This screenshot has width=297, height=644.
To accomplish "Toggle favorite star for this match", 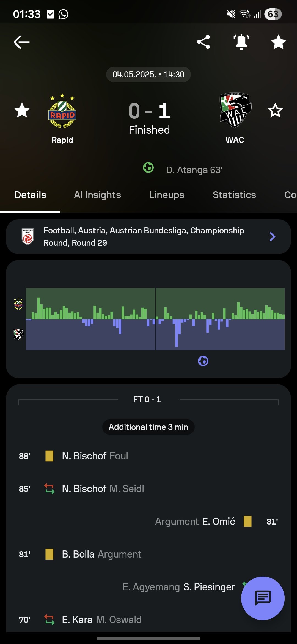I will pyautogui.click(x=278, y=42).
